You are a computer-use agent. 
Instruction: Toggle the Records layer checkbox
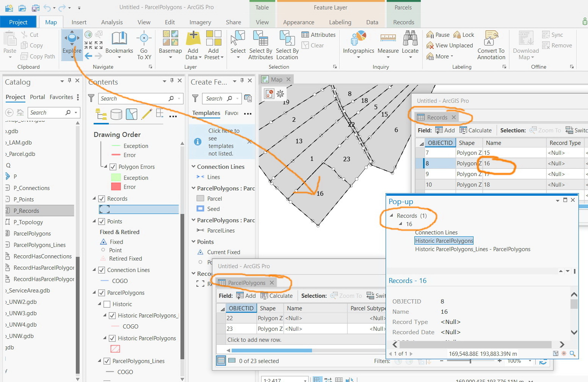pyautogui.click(x=102, y=199)
